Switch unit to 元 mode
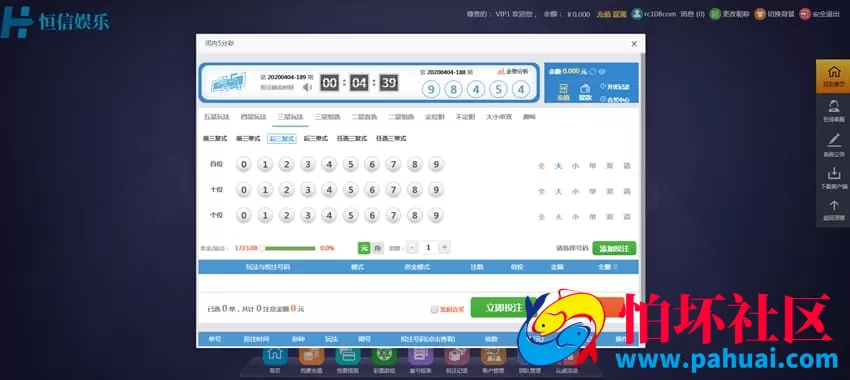 [x=364, y=248]
